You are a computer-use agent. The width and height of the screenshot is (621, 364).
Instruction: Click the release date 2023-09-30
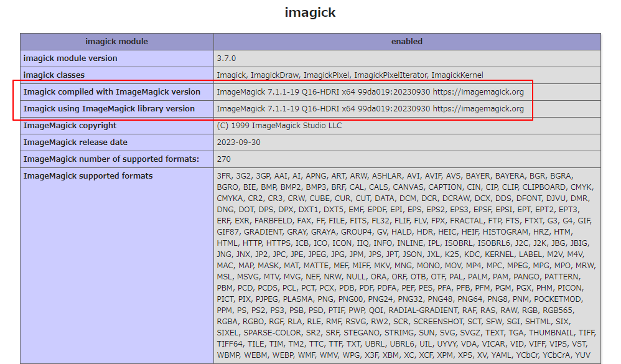tap(238, 141)
